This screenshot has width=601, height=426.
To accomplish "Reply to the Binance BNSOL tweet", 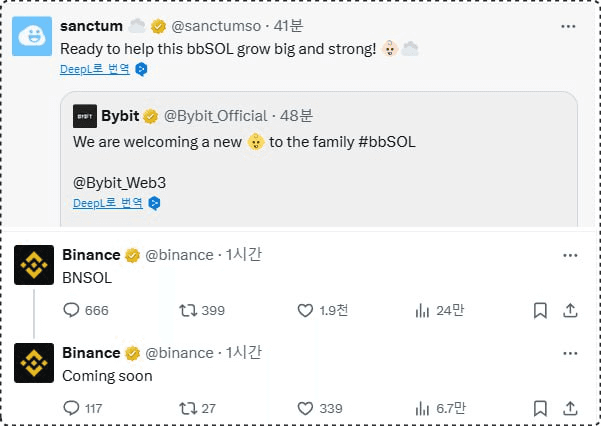I will coord(71,310).
